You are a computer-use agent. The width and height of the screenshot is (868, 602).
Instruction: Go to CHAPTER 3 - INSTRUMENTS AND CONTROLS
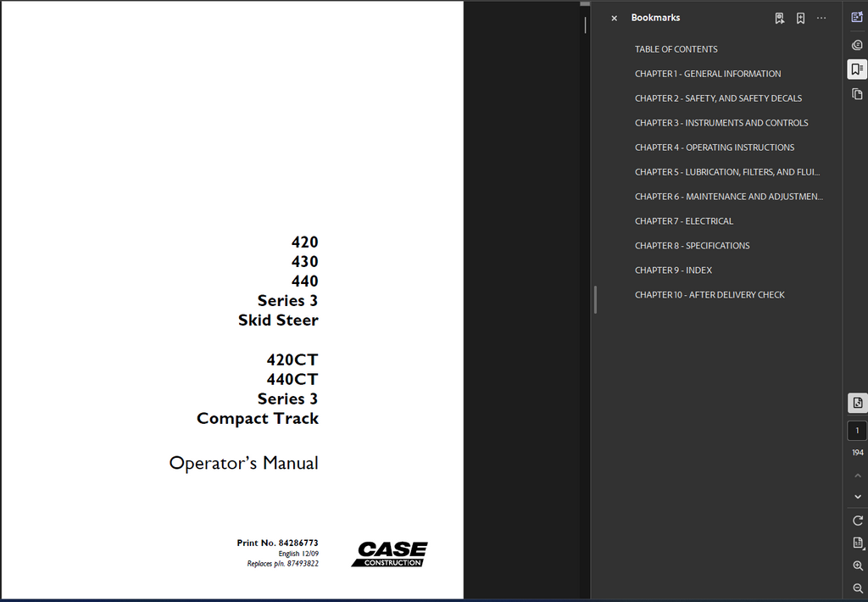[721, 123]
